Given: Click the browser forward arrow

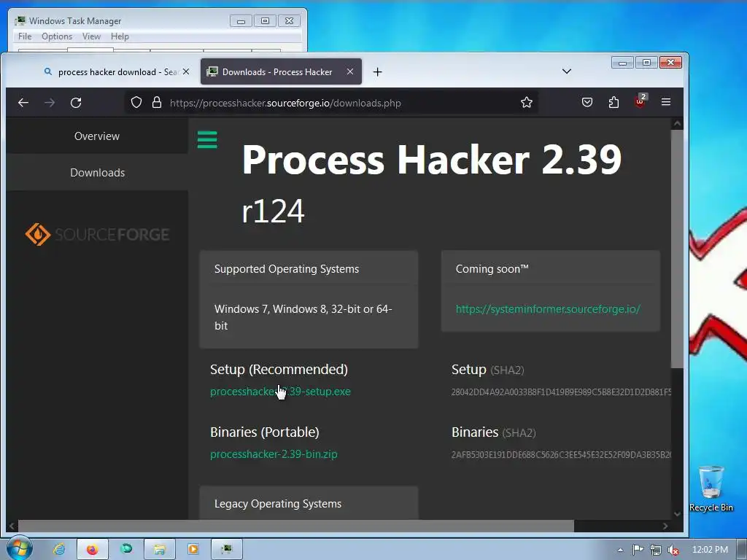Looking at the screenshot, I should click(x=50, y=102).
